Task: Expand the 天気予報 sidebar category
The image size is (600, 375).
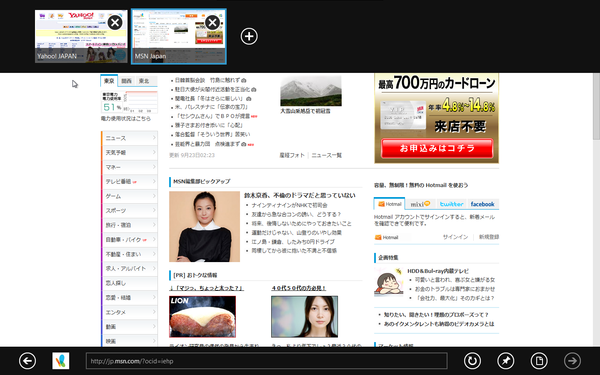Action: click(x=130, y=152)
